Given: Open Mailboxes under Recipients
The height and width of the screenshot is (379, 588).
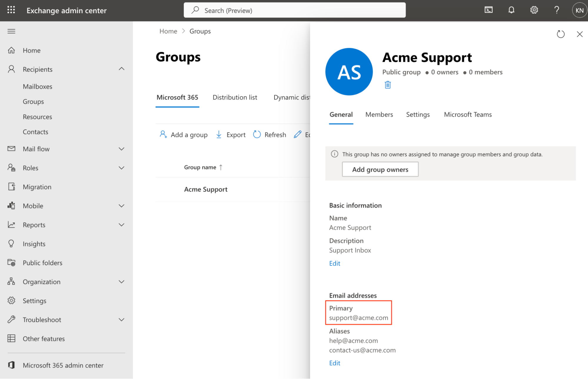Looking at the screenshot, I should point(38,86).
